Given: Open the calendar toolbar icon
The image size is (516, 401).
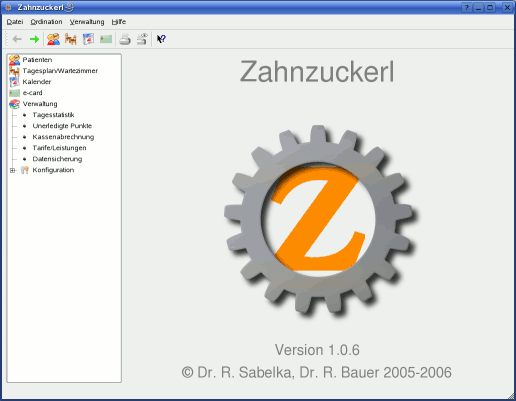Looking at the screenshot, I should (88, 39).
